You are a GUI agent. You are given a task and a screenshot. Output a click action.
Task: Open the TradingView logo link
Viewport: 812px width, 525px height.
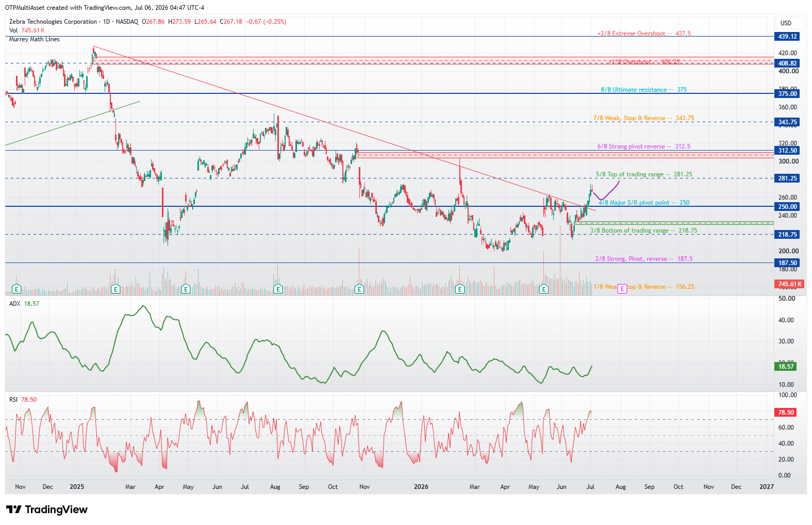pyautogui.click(x=47, y=510)
